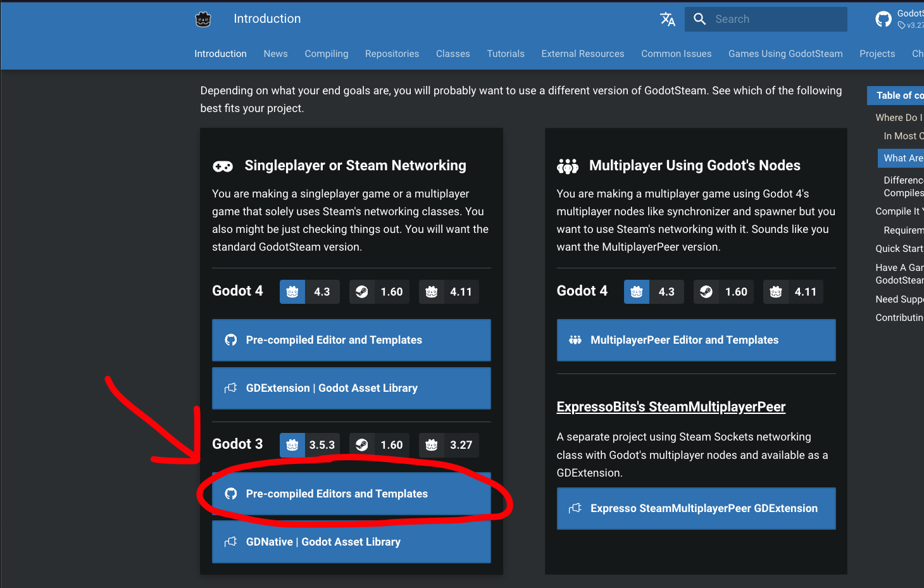Switch to the News tab
This screenshot has height=588, width=924.
coord(275,54)
